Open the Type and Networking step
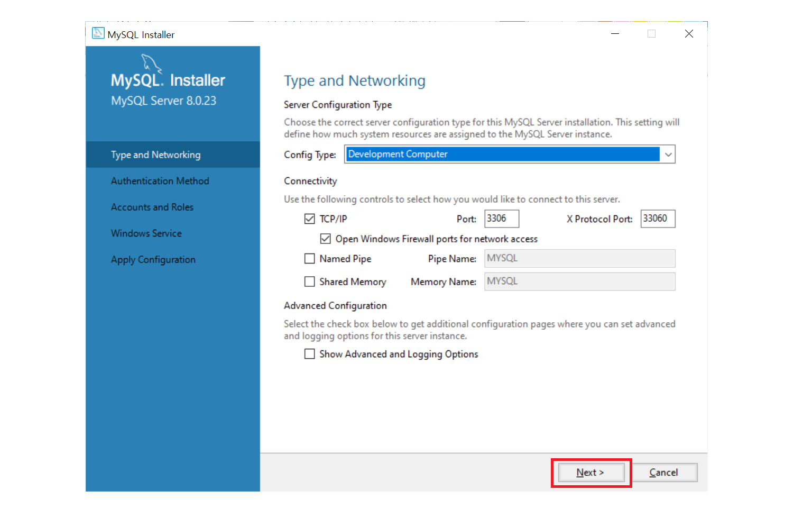 173,155
